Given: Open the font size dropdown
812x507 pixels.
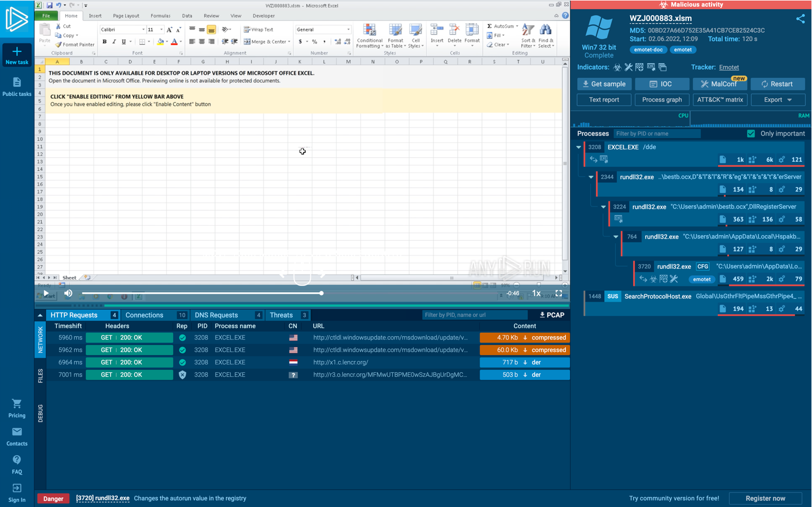Looking at the screenshot, I should point(161,29).
